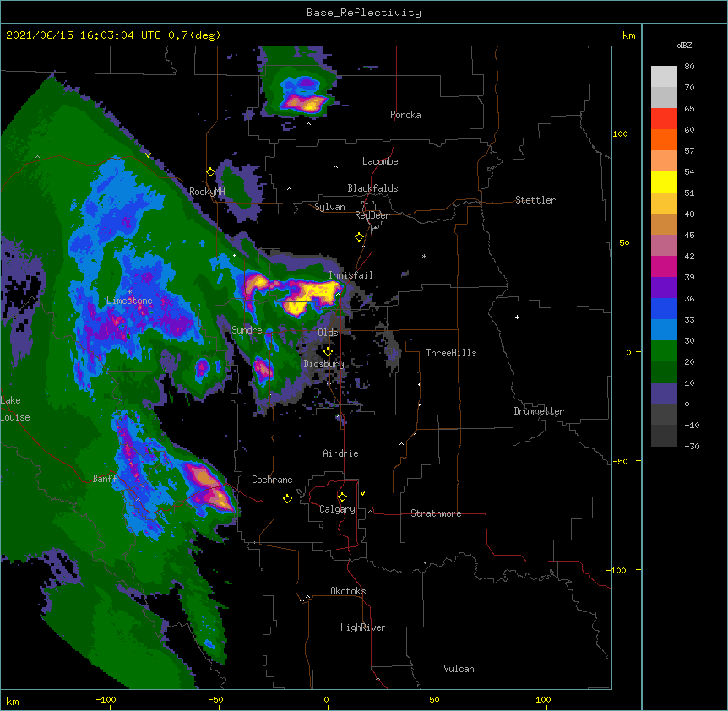Viewport: 728px width, 711px height.
Task: Click the small storm cell southwest of Didsbury
Action: click(263, 370)
